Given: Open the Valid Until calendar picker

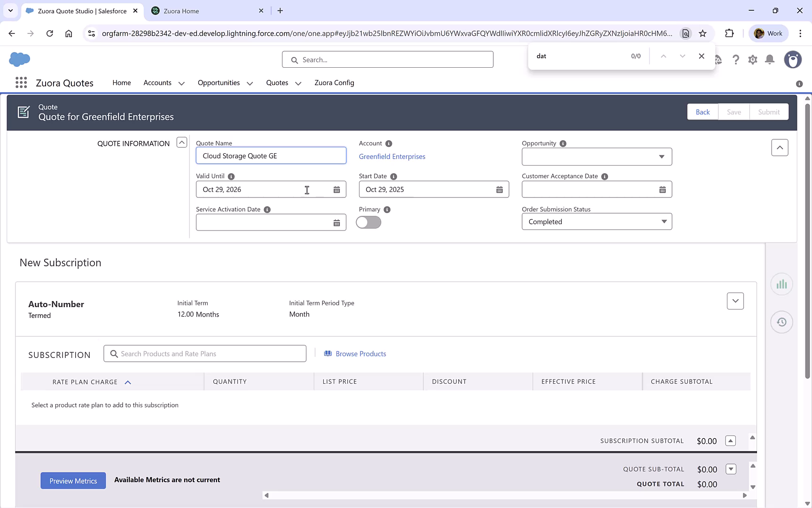Looking at the screenshot, I should click(336, 189).
